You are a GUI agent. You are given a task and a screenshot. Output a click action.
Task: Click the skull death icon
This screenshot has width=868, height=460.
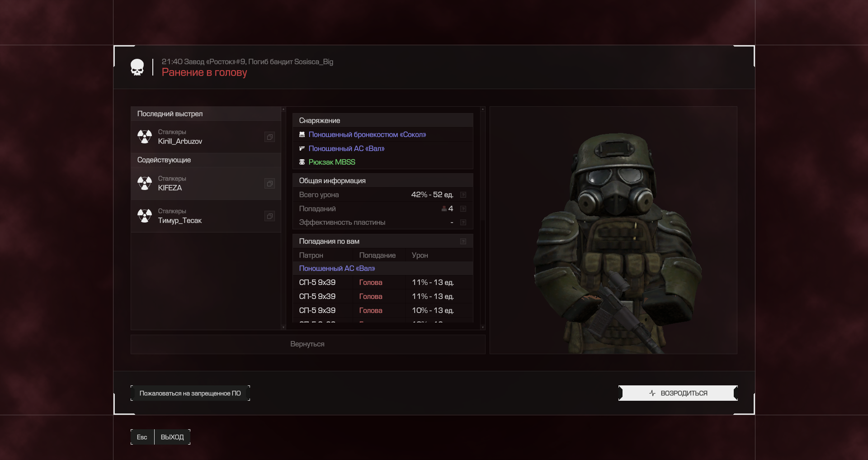pos(137,67)
